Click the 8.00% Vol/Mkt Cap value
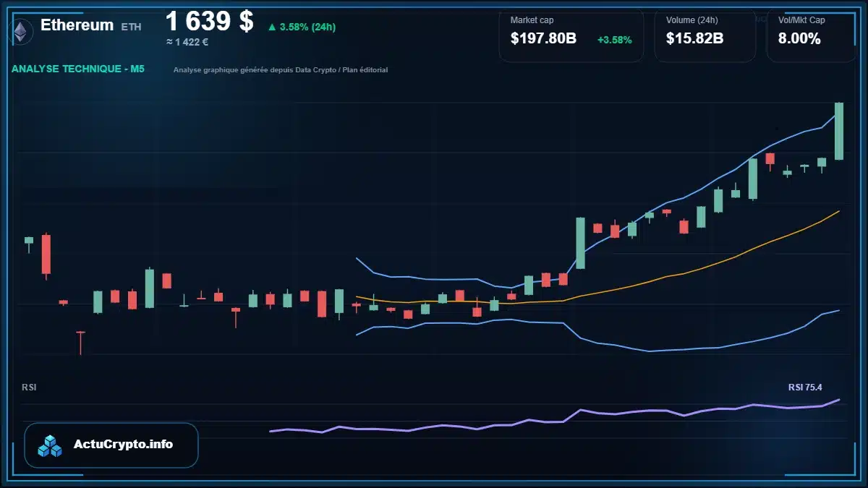 pyautogui.click(x=799, y=39)
